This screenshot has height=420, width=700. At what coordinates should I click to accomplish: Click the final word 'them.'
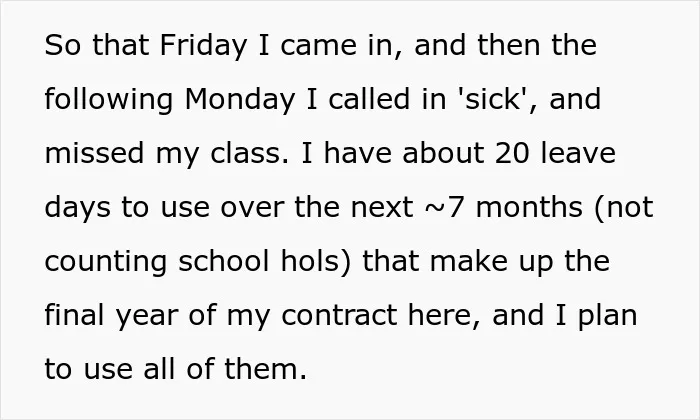(266, 369)
